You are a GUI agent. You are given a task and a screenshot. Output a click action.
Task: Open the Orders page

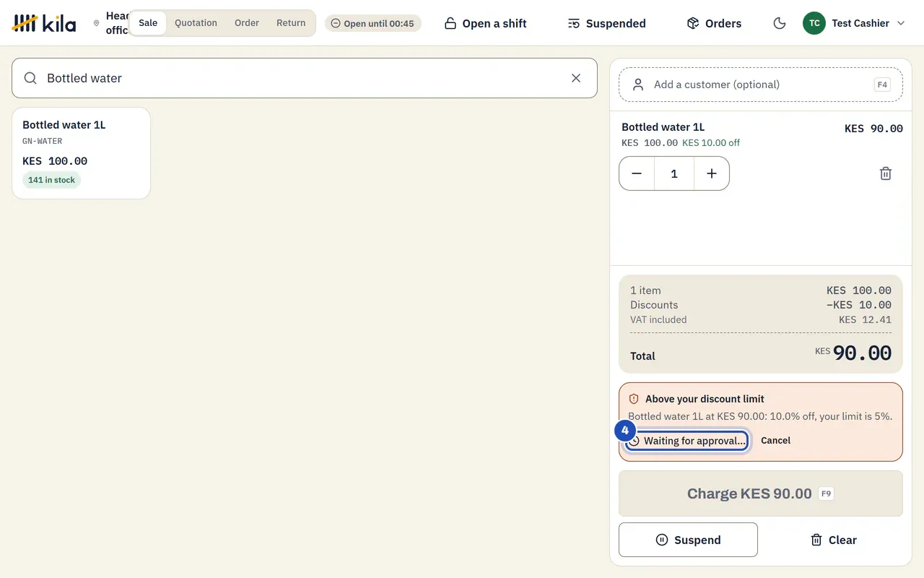coord(714,23)
